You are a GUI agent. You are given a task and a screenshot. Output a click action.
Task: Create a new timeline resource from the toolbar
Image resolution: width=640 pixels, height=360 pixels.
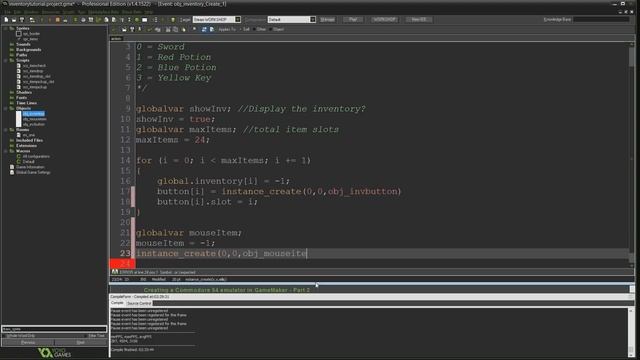(129, 20)
